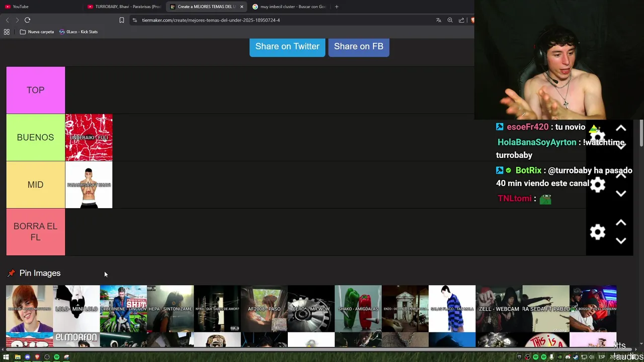The image size is (644, 362).
Task: Click the address bar URL
Action: [x=211, y=20]
